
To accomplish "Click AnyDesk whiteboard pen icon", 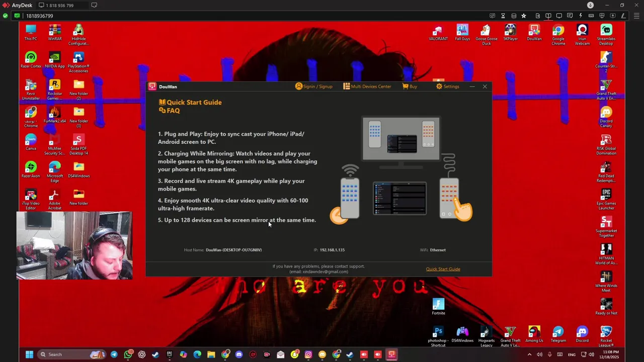I will (x=623, y=16).
